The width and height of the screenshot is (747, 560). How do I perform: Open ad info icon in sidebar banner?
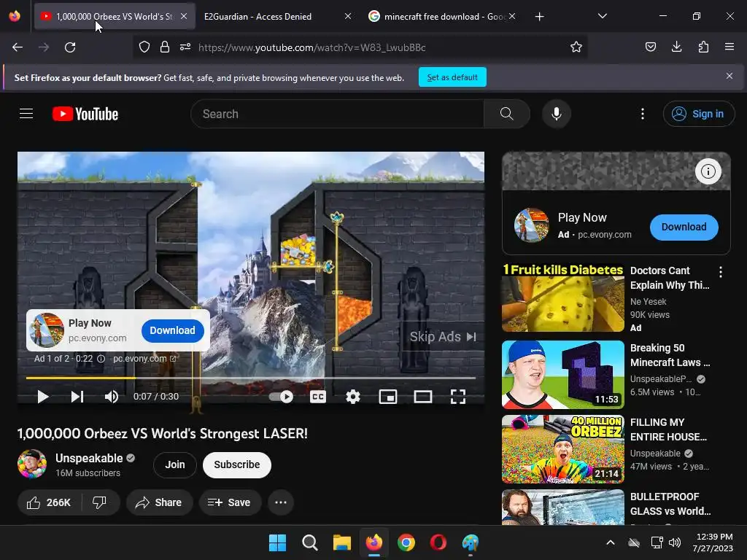point(708,171)
